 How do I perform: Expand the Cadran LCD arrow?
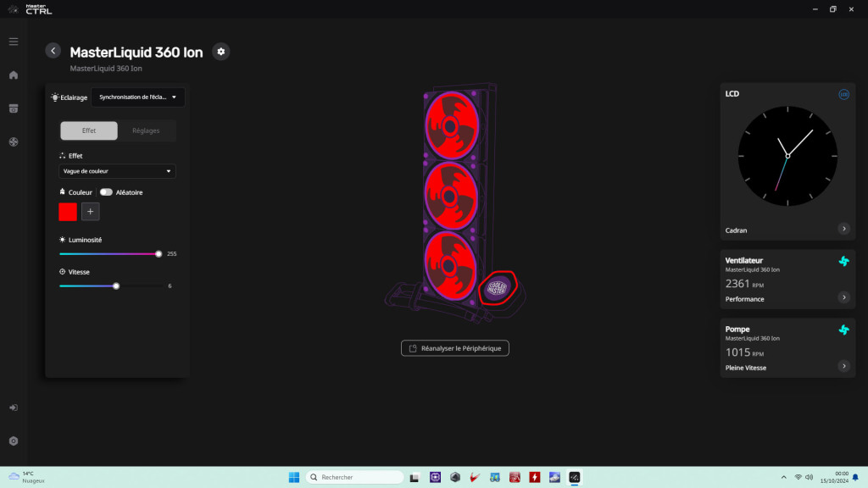[843, 229]
